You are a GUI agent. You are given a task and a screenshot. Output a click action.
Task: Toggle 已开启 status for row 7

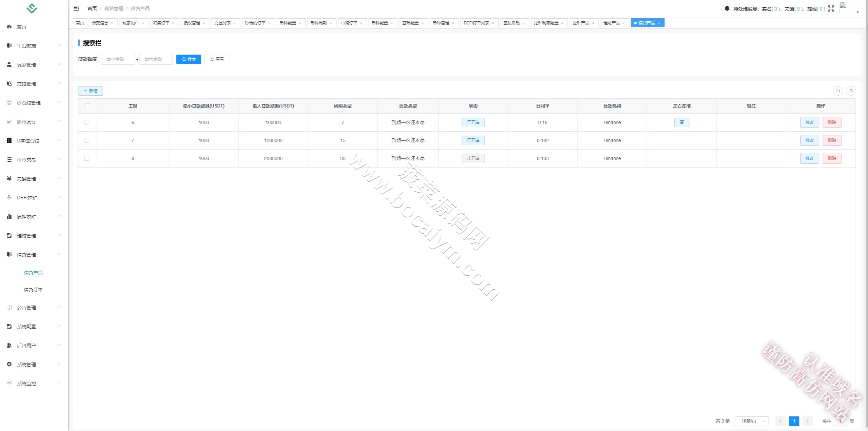coord(473,140)
